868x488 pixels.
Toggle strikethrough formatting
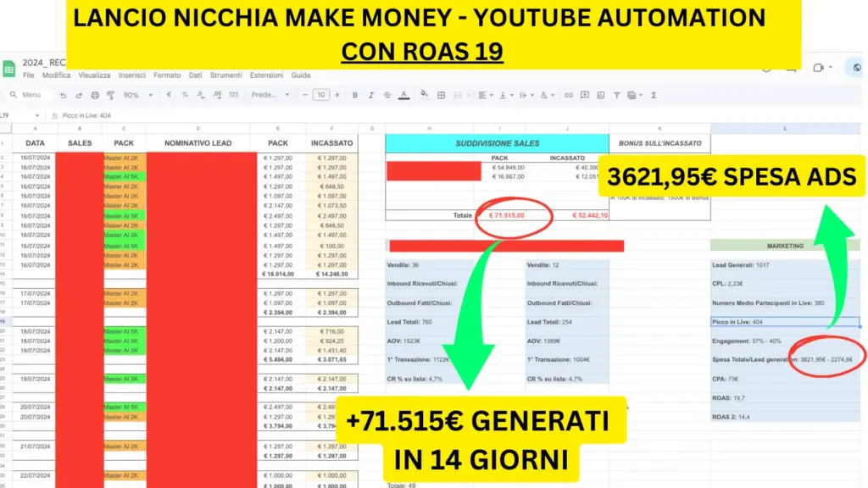coord(387,95)
